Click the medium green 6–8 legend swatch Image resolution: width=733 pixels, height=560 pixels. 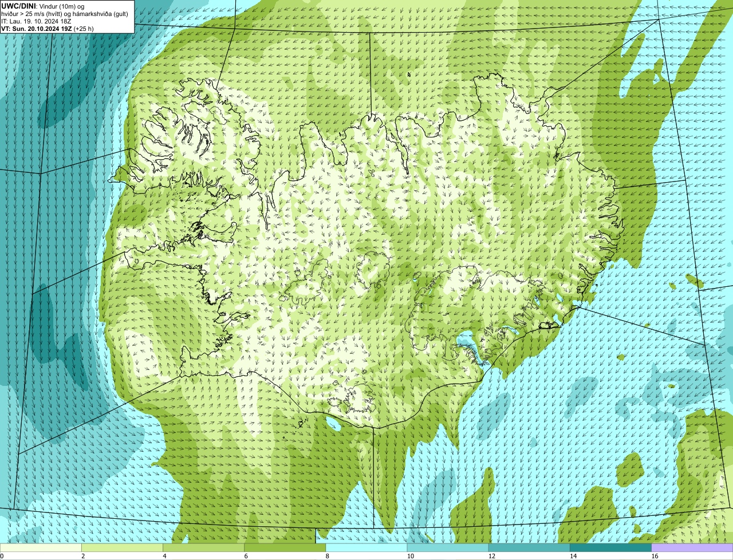[285, 547]
